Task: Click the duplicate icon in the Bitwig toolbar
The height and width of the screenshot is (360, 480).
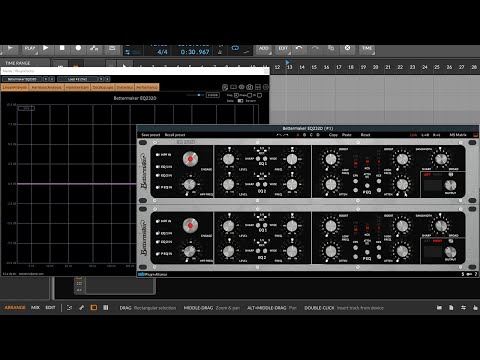Action: (331, 48)
